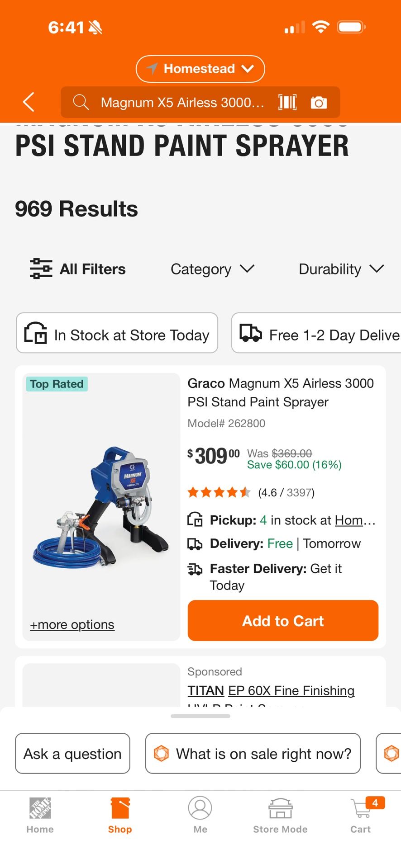
Task: Open the Graco sprayer product image
Action: coord(101,506)
